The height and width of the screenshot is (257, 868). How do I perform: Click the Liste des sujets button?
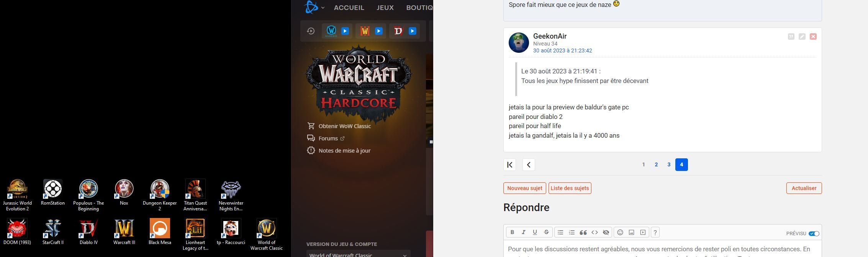(570, 188)
